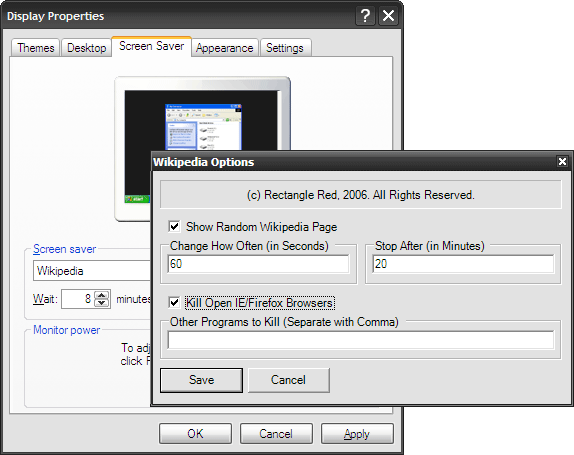This screenshot has height=455, width=574.
Task: Click the Other Programs to Kill field
Action: pos(361,340)
